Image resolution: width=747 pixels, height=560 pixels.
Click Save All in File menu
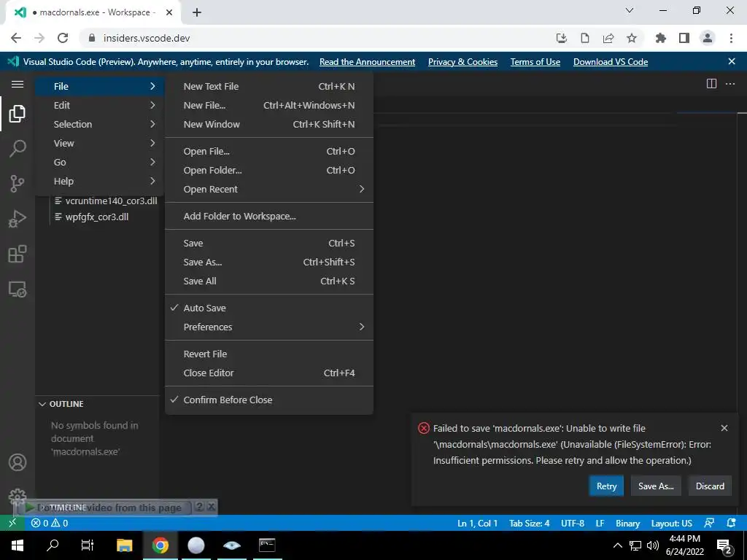(269, 281)
